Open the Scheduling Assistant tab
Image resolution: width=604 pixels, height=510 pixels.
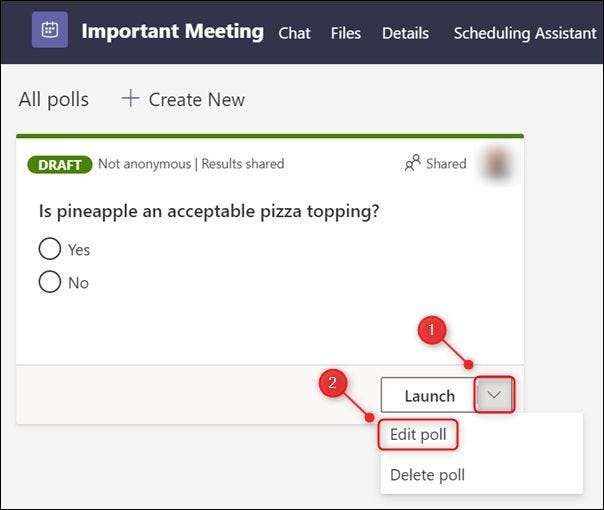coord(524,33)
